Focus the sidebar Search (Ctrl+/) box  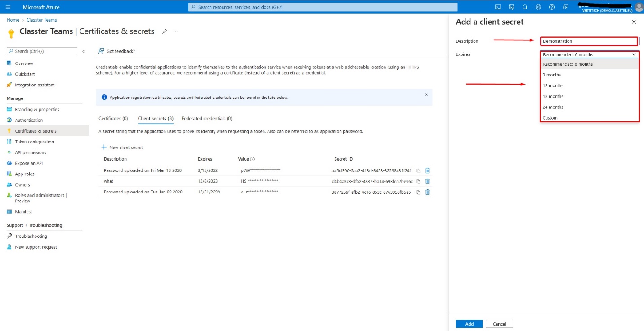point(42,51)
